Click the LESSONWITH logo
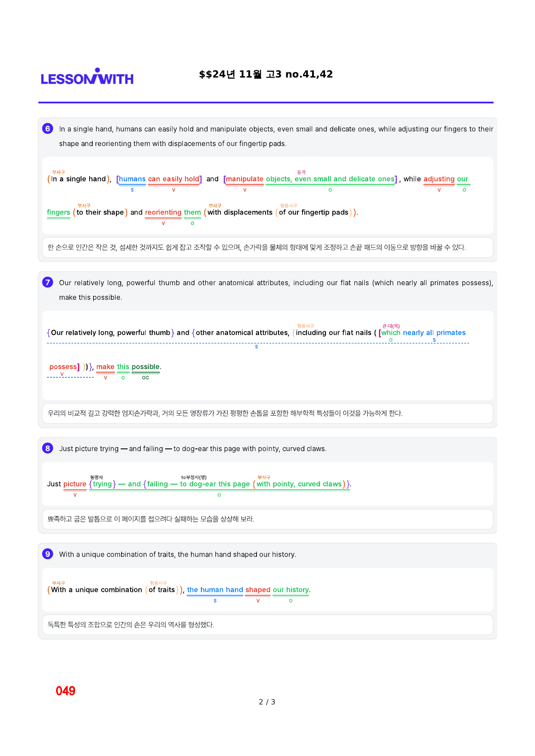The image size is (535, 756). pyautogui.click(x=87, y=77)
